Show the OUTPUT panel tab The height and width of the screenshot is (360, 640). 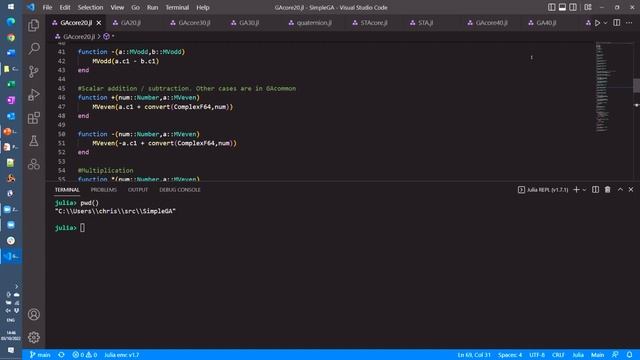point(138,190)
